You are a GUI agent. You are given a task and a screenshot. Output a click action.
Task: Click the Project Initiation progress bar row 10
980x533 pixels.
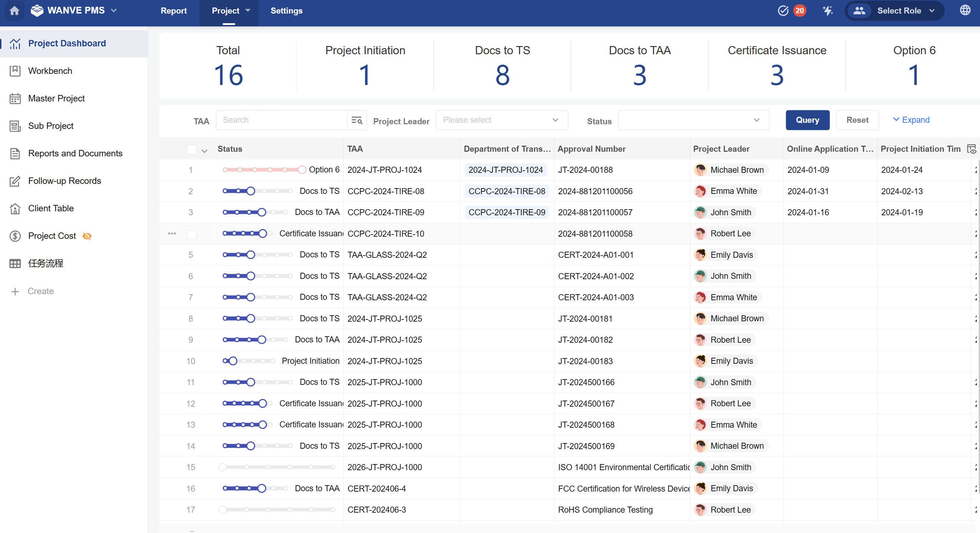tap(249, 361)
